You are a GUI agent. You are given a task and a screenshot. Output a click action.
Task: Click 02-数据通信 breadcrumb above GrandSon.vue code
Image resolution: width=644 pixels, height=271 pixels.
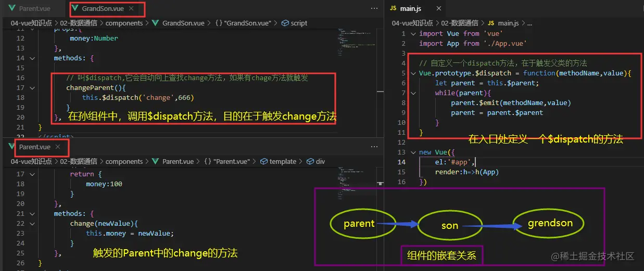pyautogui.click(x=78, y=23)
